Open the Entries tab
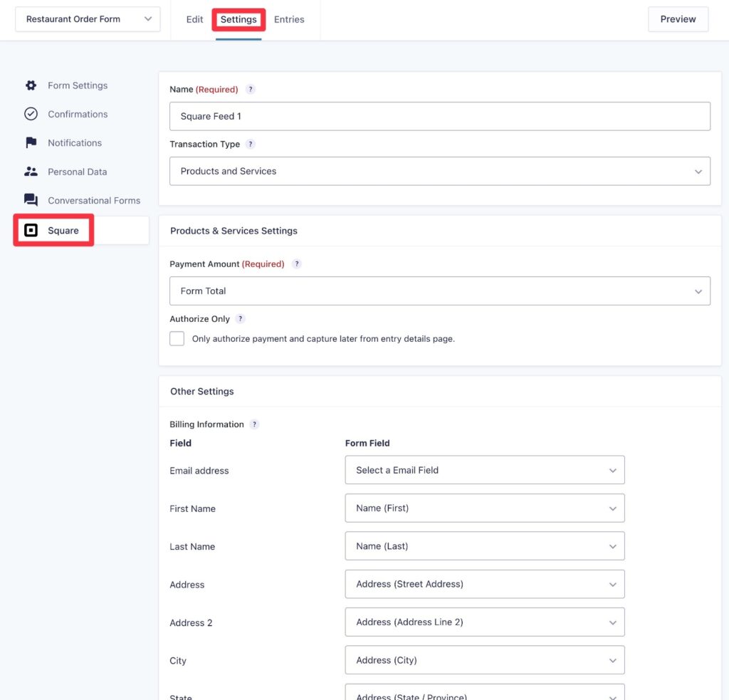729x700 pixels. [288, 19]
